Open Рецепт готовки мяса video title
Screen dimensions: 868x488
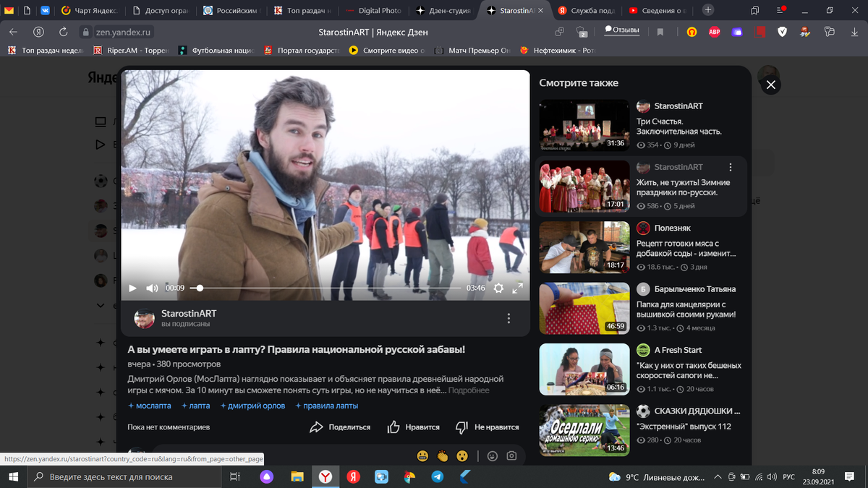[x=686, y=249]
